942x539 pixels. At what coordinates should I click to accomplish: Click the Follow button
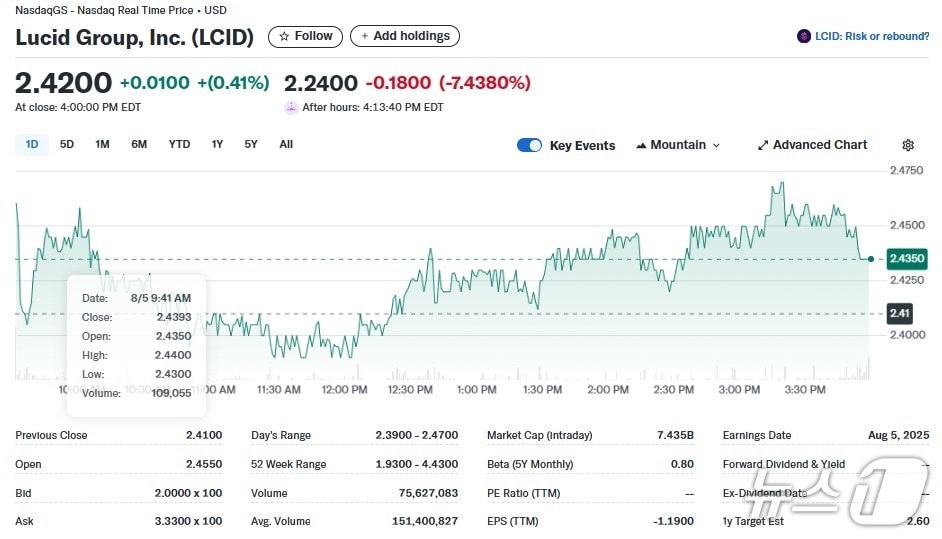click(306, 36)
